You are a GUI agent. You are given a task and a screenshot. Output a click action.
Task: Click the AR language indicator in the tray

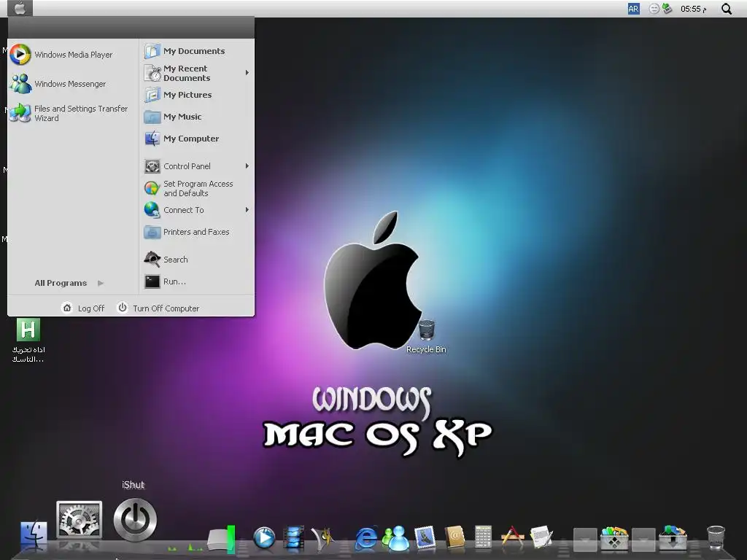pos(634,9)
